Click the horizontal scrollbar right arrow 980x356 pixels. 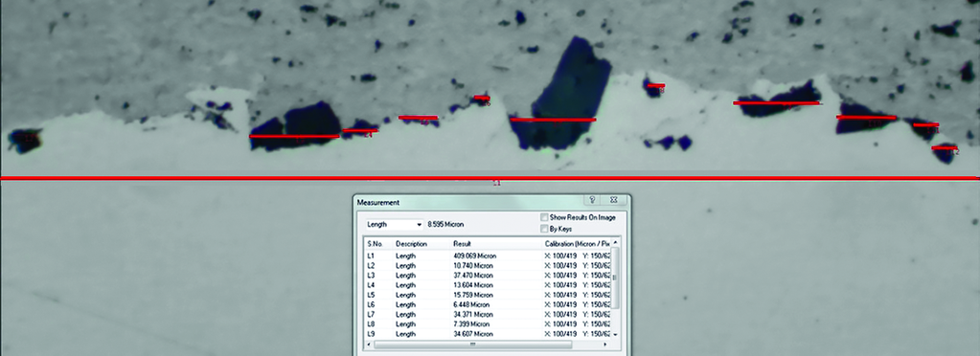click(x=605, y=345)
